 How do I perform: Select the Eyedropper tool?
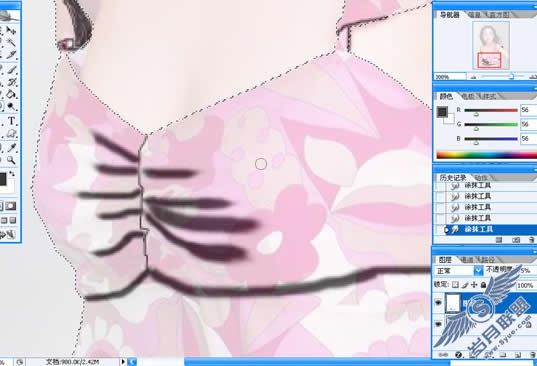[12, 148]
